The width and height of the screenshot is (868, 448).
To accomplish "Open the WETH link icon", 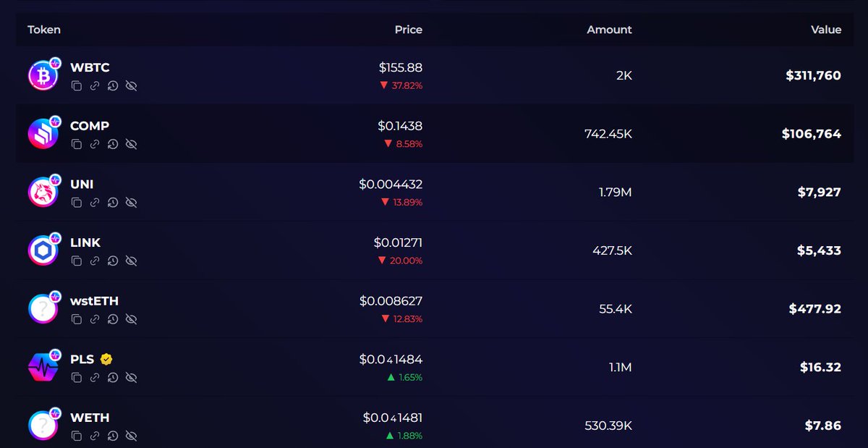I will pos(95,436).
